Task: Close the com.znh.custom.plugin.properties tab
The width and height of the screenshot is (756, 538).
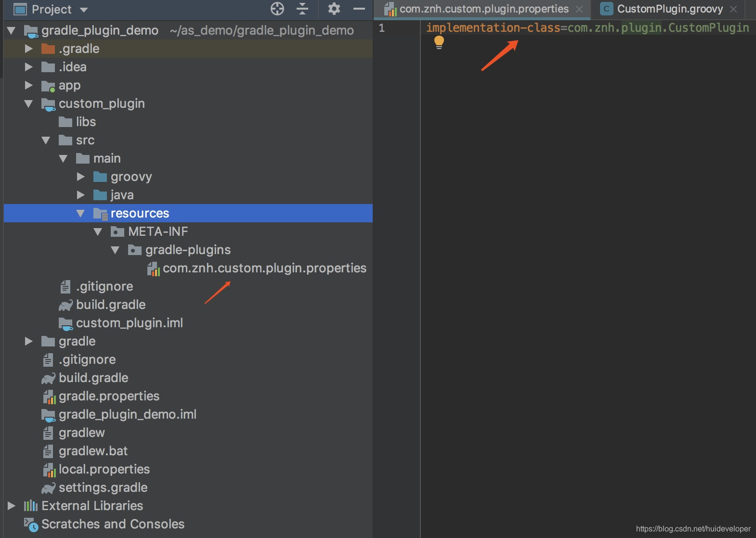Action: pyautogui.click(x=580, y=9)
